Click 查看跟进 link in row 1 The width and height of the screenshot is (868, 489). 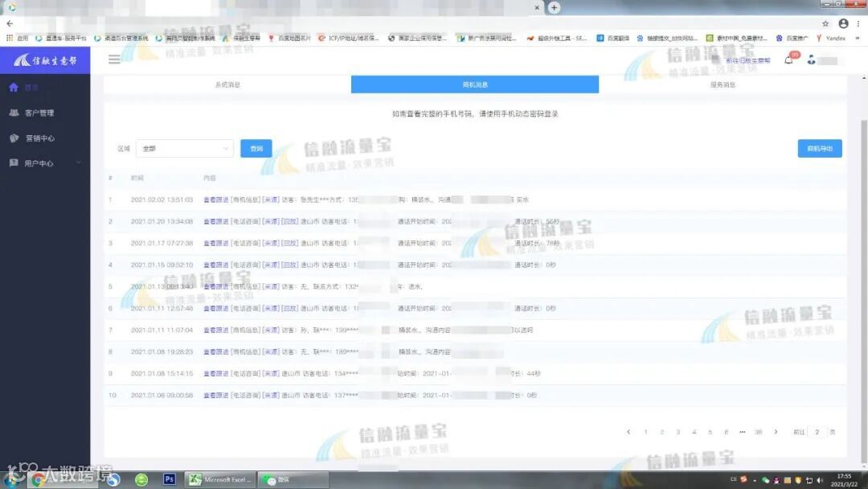tap(216, 200)
